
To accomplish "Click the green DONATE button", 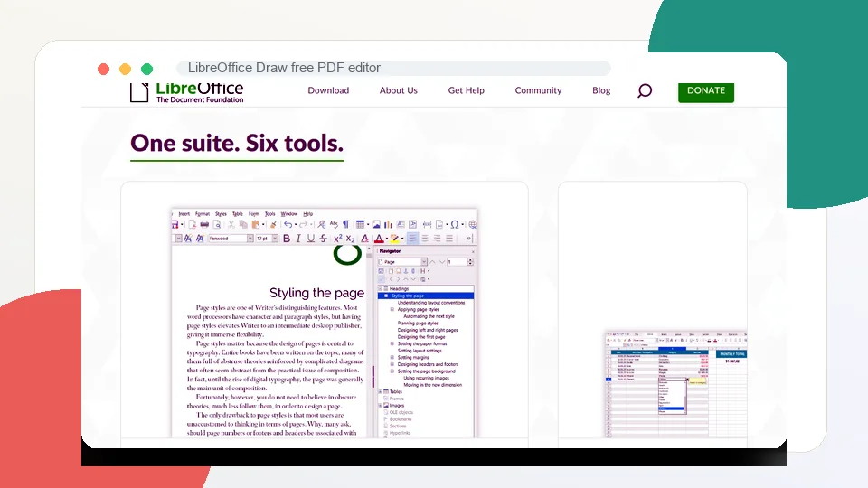I will point(706,91).
